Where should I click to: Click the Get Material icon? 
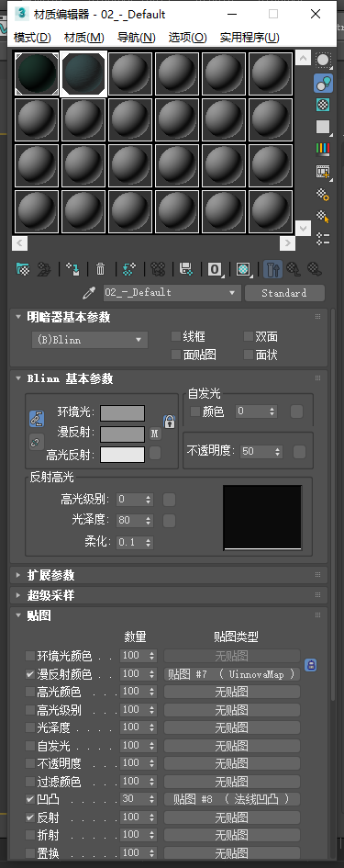[23, 269]
